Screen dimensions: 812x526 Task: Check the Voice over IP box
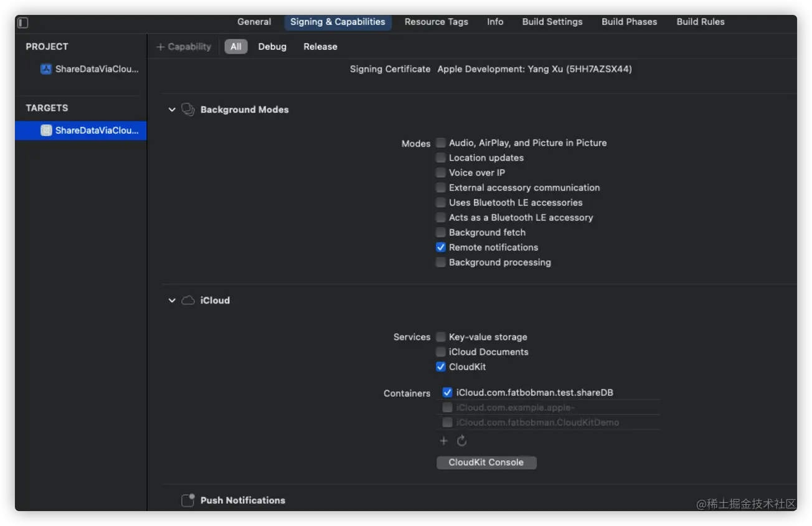tap(441, 173)
